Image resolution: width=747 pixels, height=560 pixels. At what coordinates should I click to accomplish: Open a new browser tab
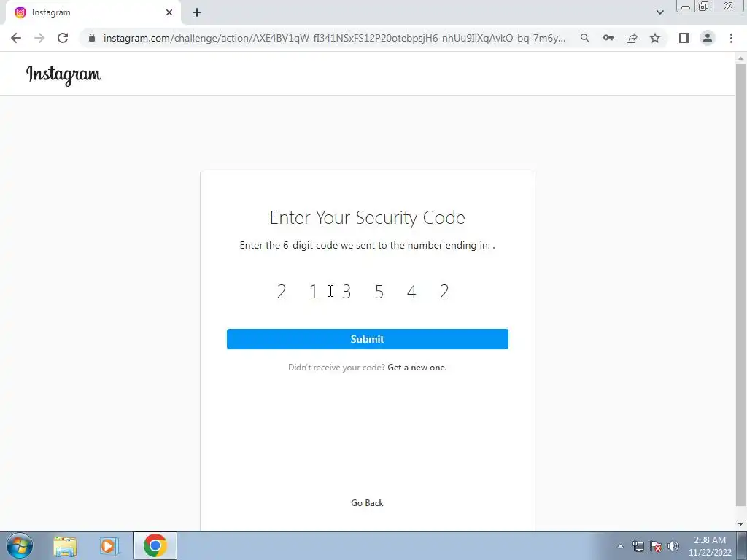click(x=197, y=12)
